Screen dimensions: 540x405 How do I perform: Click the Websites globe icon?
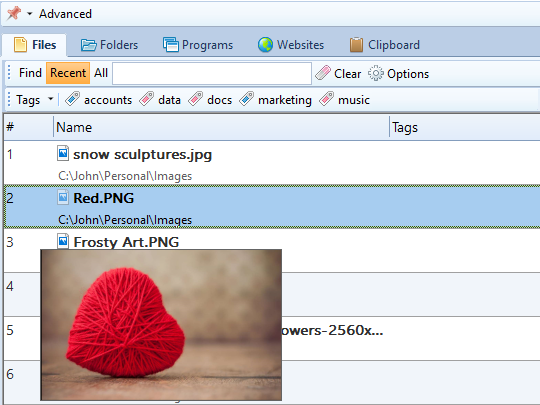coord(265,45)
